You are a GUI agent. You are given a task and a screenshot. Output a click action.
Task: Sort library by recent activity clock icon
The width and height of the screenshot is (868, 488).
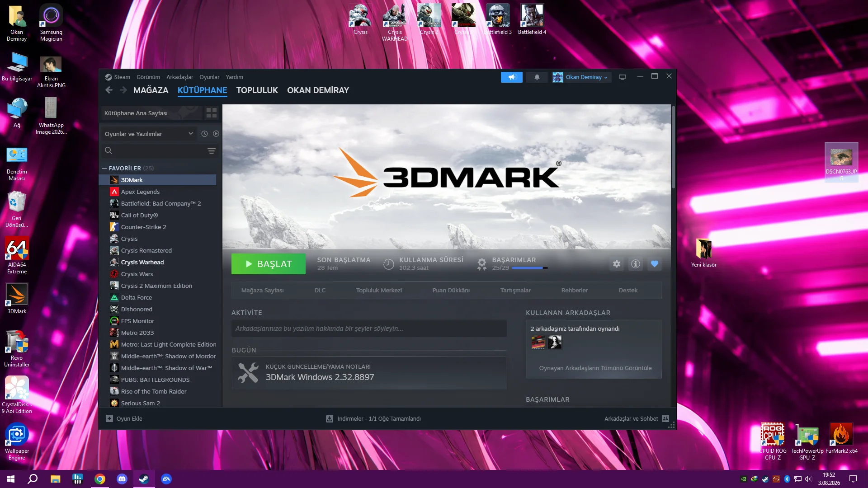click(204, 134)
